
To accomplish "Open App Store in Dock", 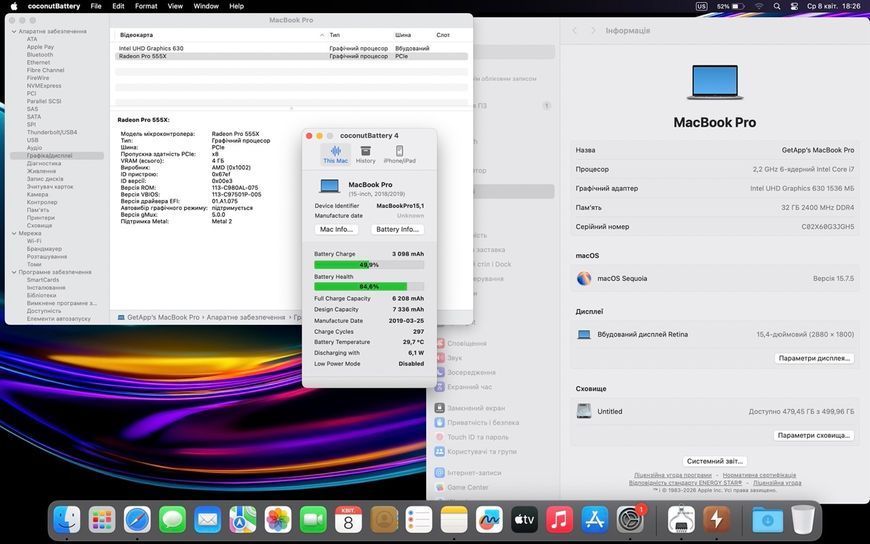I will coord(595,520).
